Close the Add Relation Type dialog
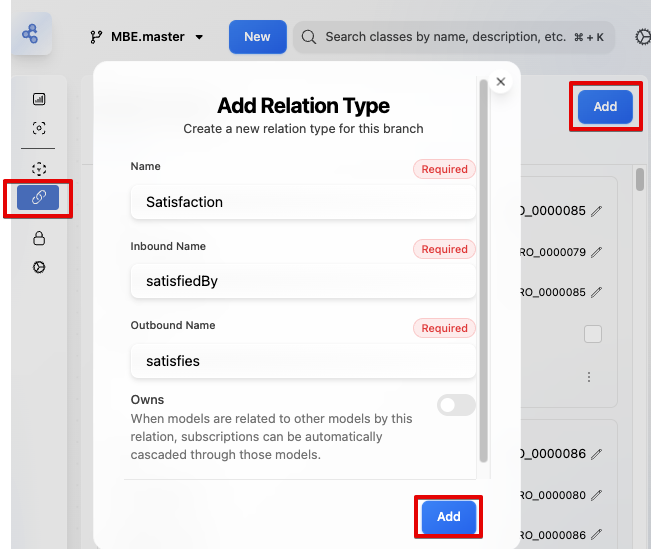Viewport: 651px width, 549px height. pos(501,82)
